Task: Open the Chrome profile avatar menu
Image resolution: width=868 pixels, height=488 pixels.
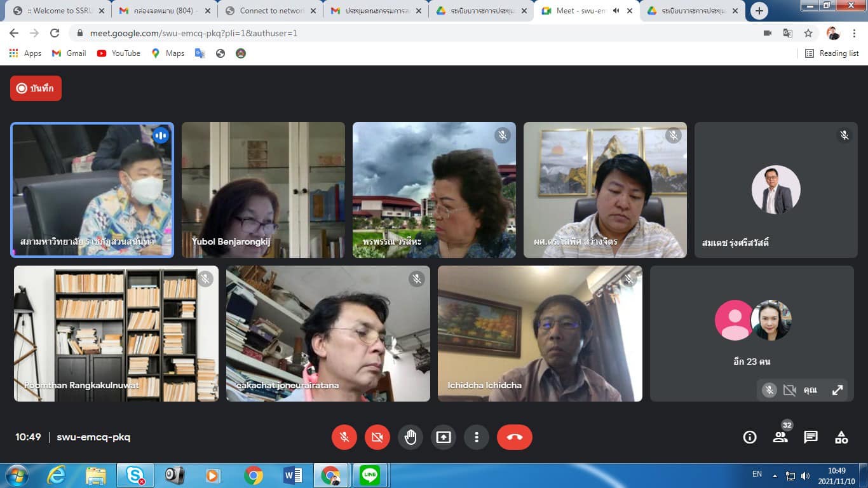Action: click(x=832, y=33)
